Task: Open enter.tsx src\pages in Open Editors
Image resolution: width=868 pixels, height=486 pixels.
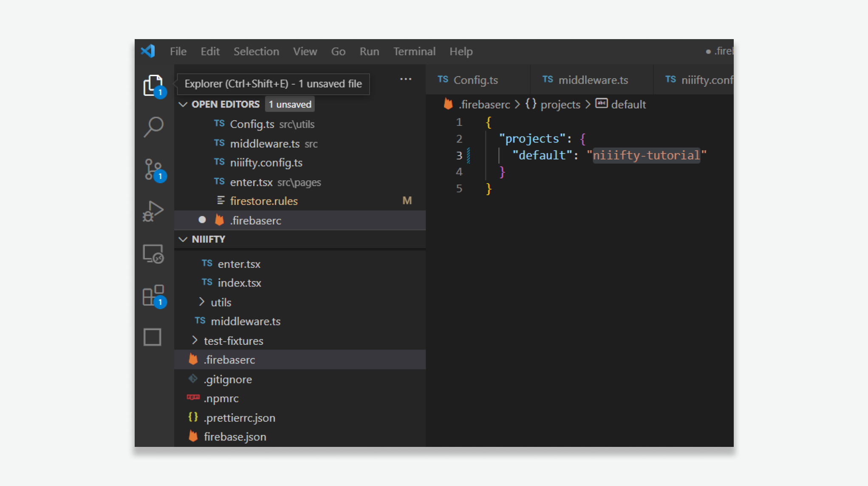Action: [300, 182]
